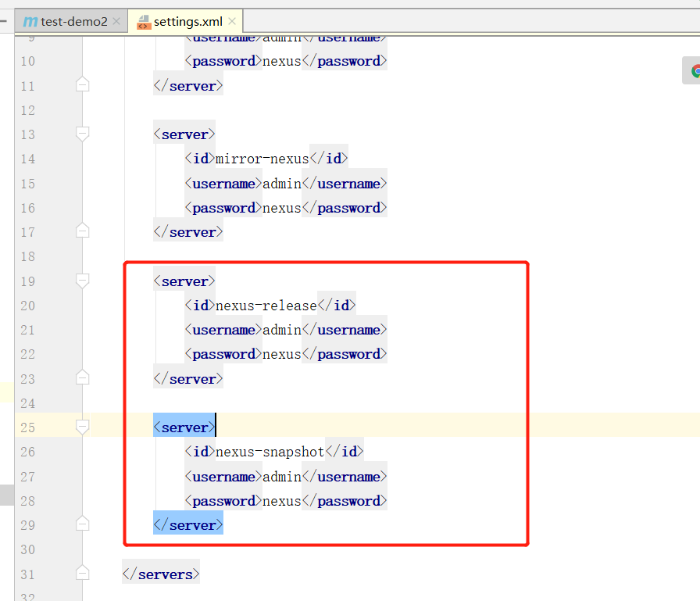Click admin username on line 21

[x=282, y=330]
